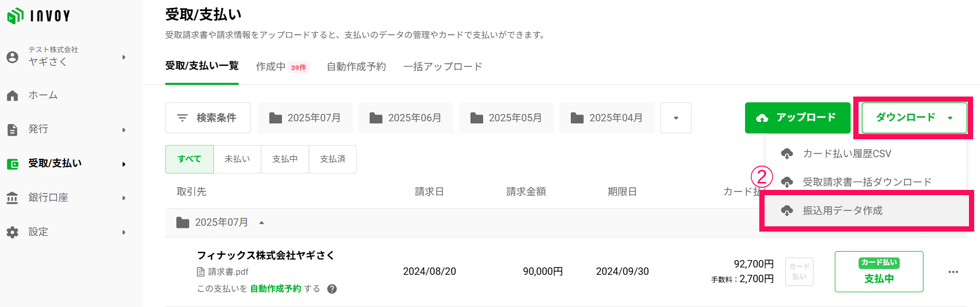Click the folder icon for 2025年06月
Screen dimensions: 980x307
[376, 118]
